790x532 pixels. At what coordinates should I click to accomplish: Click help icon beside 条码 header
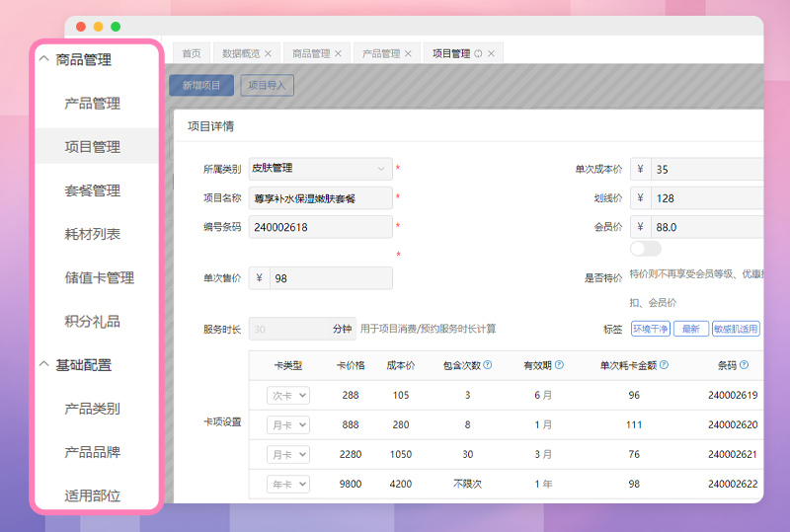pos(744,365)
